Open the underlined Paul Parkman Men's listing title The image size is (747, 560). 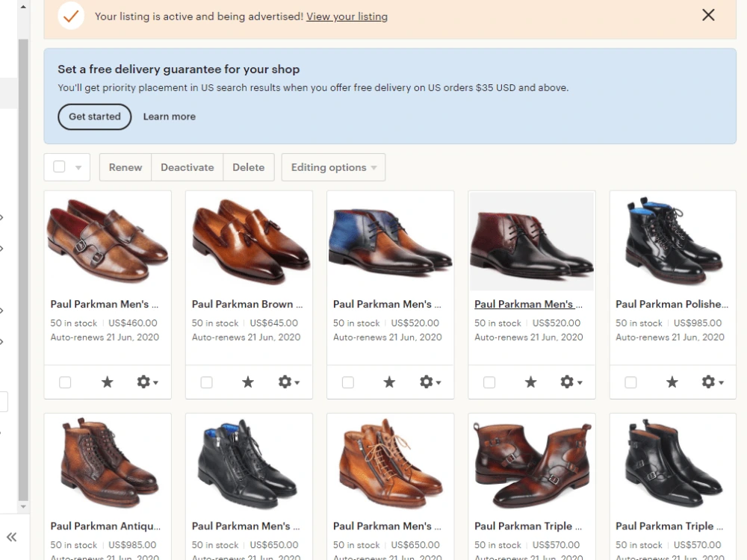(x=528, y=304)
